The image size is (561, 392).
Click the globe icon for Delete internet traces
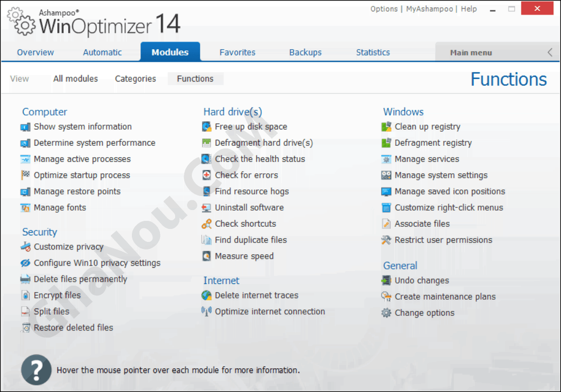pos(206,295)
